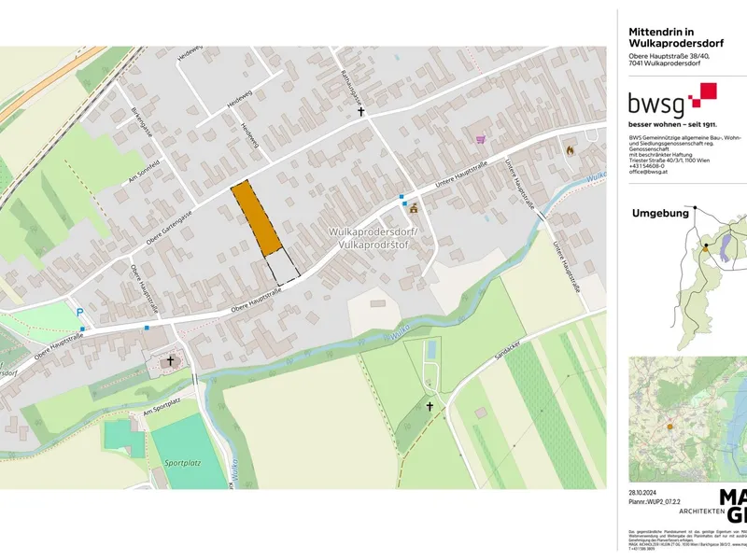Click the fire station flame icon
This screenshot has width=747, height=560.
pyautogui.click(x=569, y=147)
